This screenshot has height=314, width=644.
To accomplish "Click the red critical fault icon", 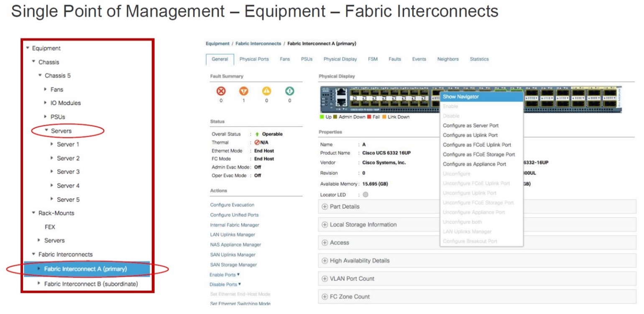I will click(221, 91).
